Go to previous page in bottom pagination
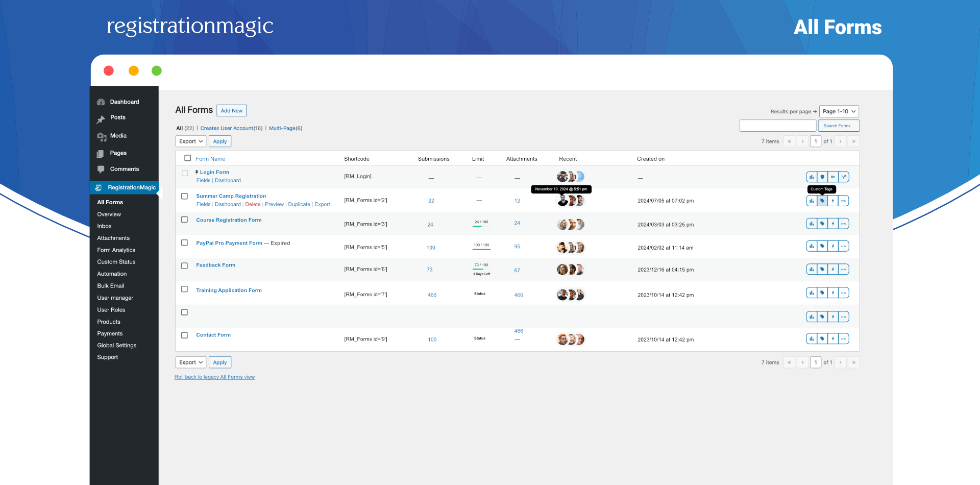 pos(803,362)
